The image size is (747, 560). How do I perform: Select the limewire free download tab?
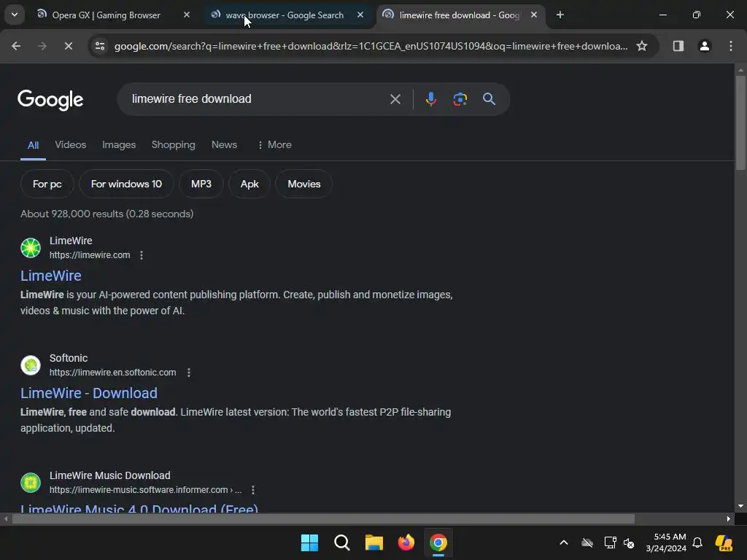(x=460, y=15)
